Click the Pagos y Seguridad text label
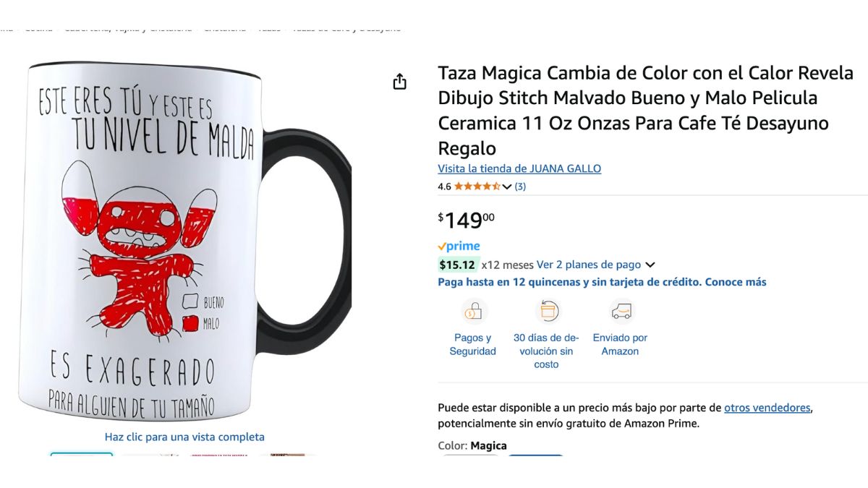The width and height of the screenshot is (868, 488). 473,344
